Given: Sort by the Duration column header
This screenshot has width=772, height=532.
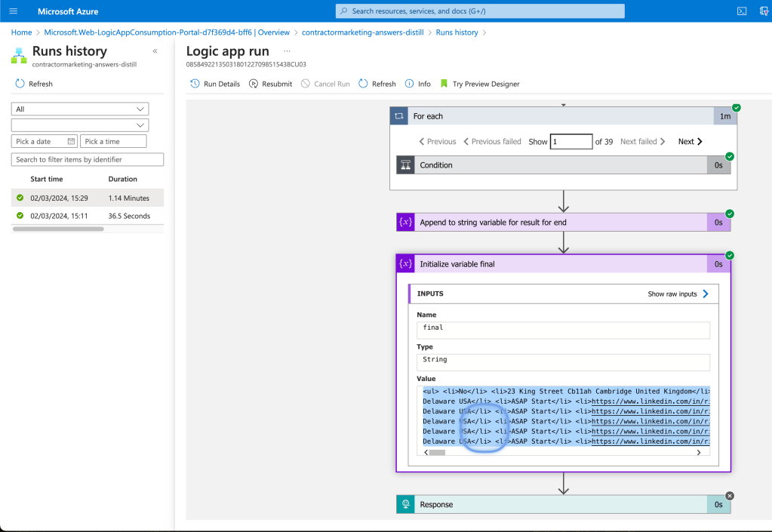Looking at the screenshot, I should tap(122, 179).
